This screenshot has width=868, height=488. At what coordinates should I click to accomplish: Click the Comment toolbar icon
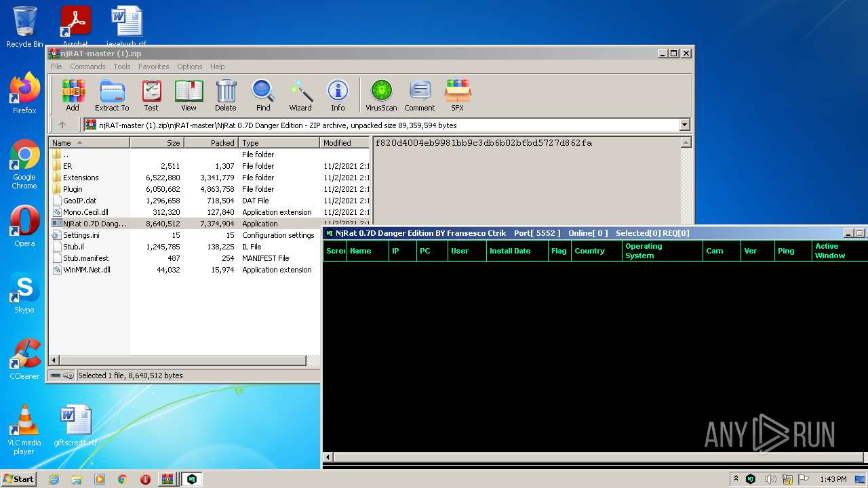point(420,95)
